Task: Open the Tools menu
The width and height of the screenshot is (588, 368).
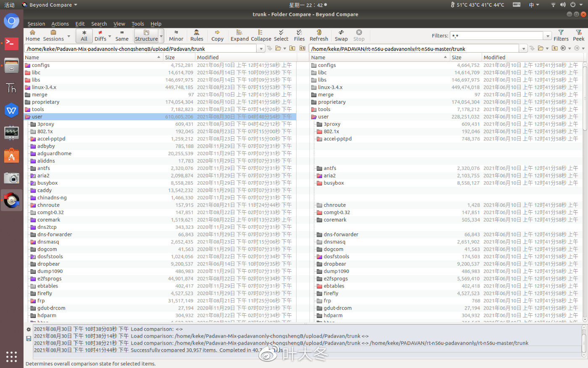Action: (x=138, y=24)
